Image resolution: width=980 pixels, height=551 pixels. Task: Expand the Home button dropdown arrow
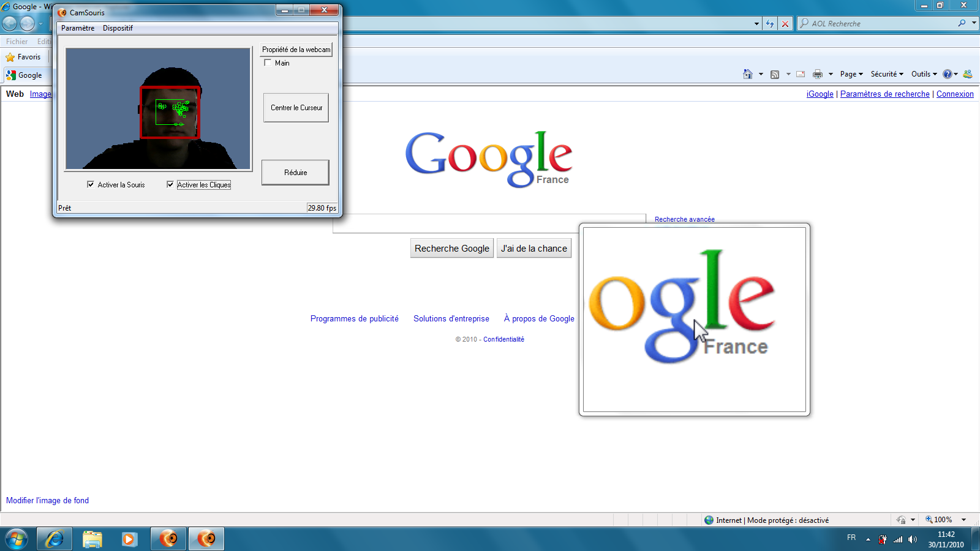point(761,74)
